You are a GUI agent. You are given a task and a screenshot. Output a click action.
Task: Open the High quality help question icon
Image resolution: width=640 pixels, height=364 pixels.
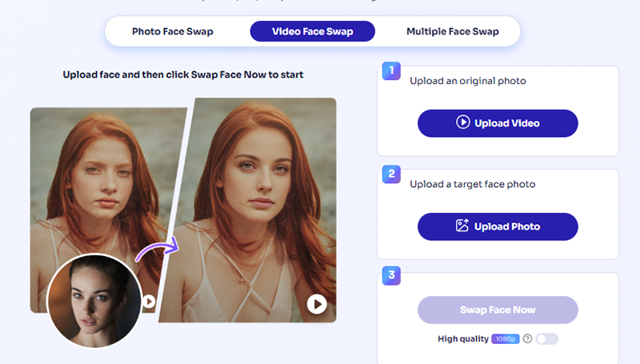pyautogui.click(x=527, y=338)
